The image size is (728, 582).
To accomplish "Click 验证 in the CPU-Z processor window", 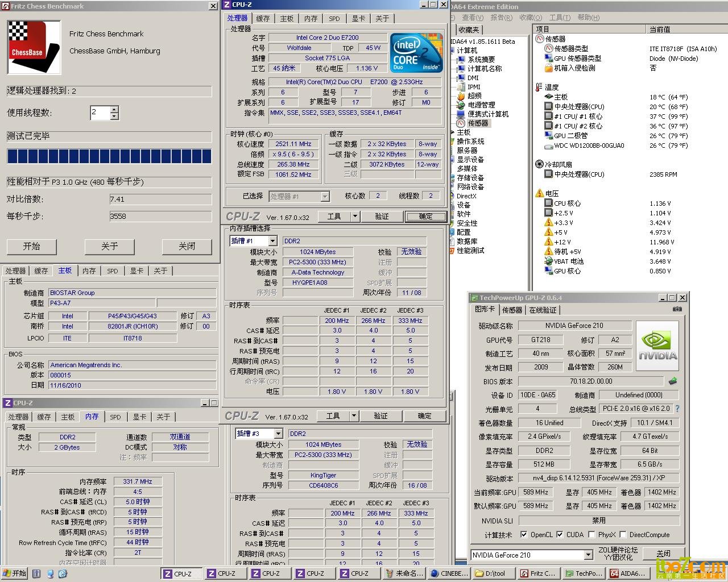I will [382, 217].
